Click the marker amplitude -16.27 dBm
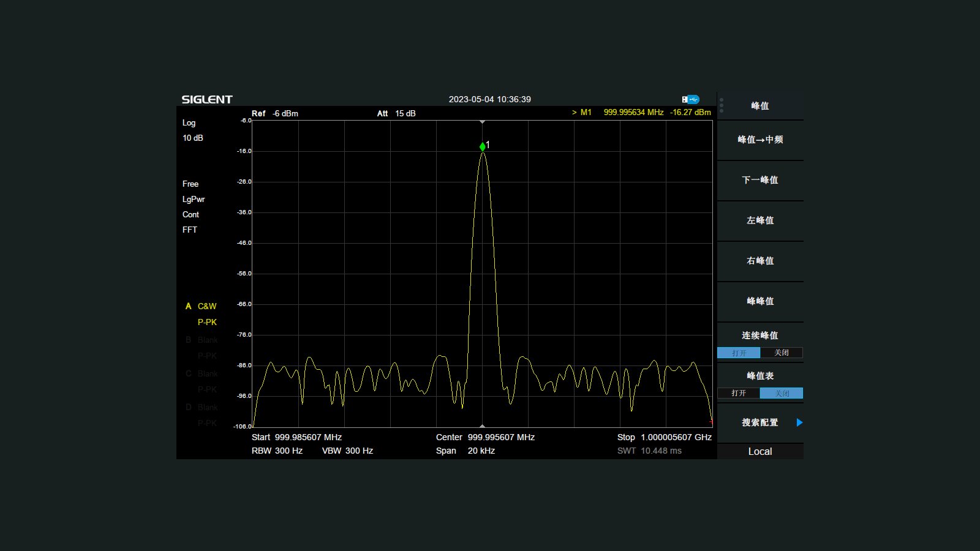 point(690,112)
